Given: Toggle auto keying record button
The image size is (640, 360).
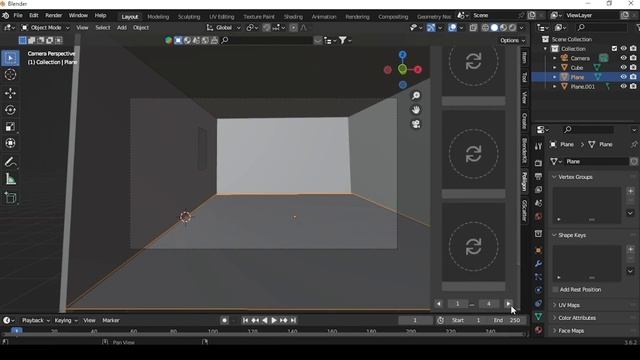Looking at the screenshot, I should tap(224, 320).
